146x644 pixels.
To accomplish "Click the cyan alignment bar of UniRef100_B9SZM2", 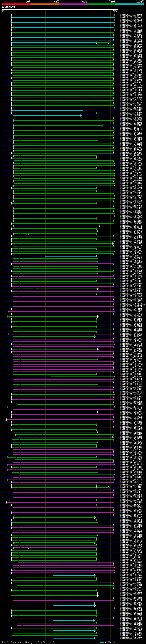I will [47, 110].
